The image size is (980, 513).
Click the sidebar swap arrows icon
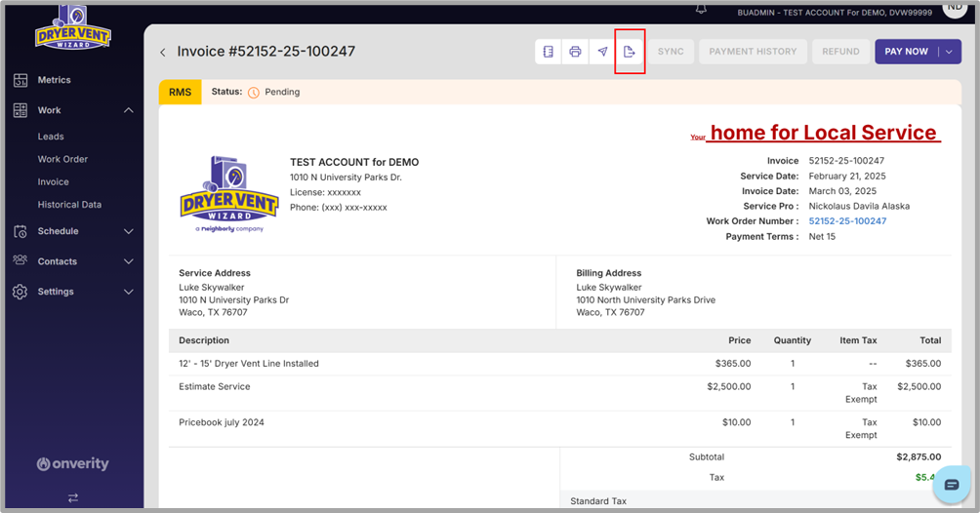(x=73, y=498)
